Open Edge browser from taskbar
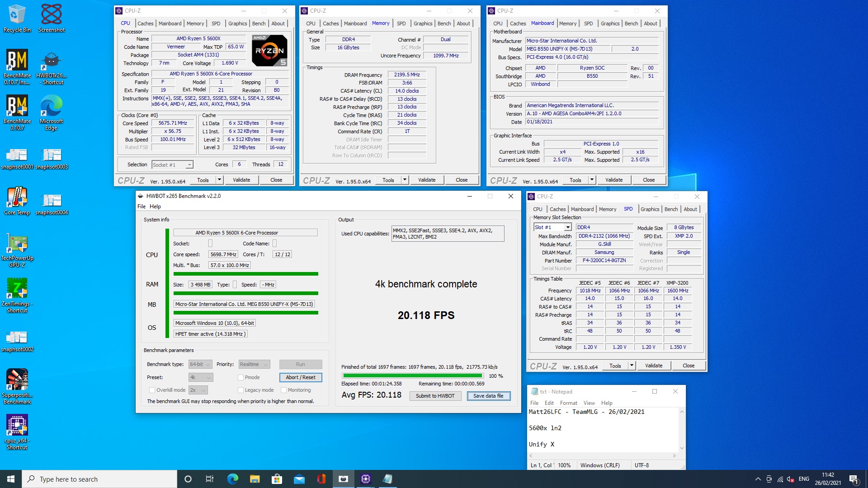The width and height of the screenshot is (868, 488). point(232,479)
